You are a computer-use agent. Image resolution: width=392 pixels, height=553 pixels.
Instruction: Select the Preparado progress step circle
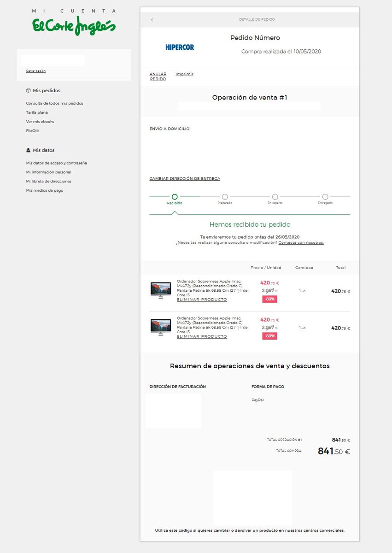[225, 197]
